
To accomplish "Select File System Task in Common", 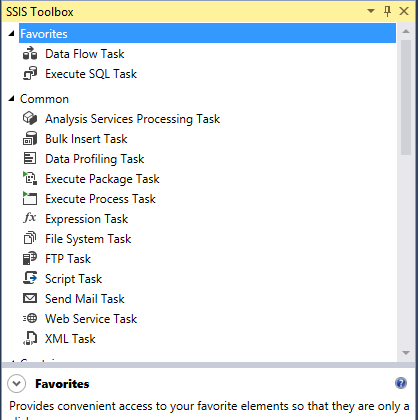I will click(88, 239).
